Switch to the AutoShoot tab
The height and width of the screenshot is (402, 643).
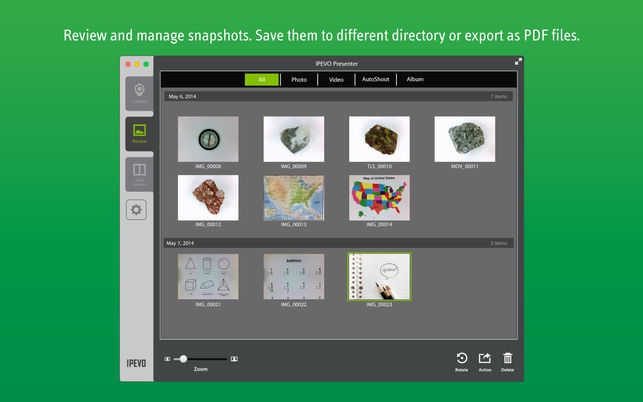tap(375, 80)
